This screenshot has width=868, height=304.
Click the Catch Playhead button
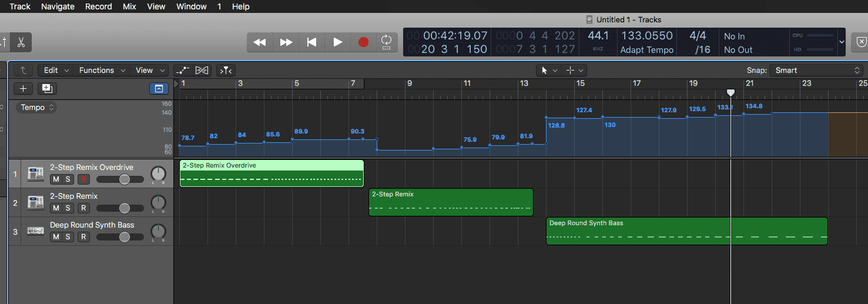point(226,71)
